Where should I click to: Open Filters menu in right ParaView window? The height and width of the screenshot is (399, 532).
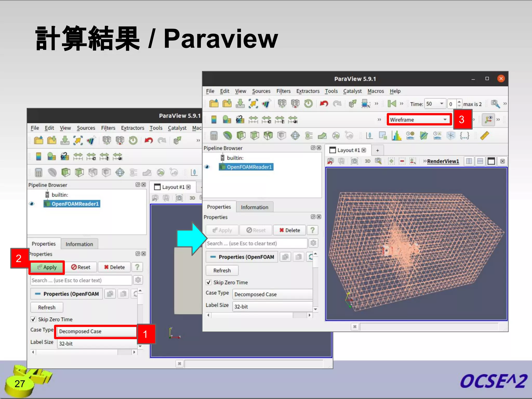coord(283,91)
